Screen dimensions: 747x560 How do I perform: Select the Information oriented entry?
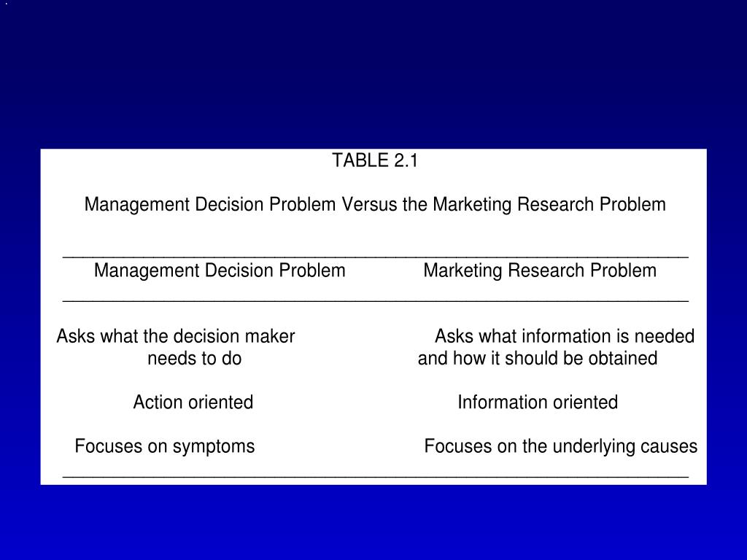538,402
